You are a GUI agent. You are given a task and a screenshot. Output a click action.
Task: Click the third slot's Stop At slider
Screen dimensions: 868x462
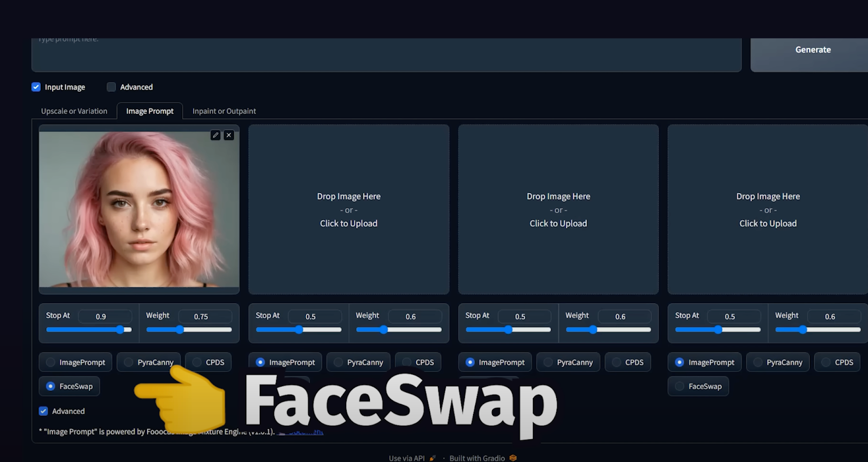[508, 330]
